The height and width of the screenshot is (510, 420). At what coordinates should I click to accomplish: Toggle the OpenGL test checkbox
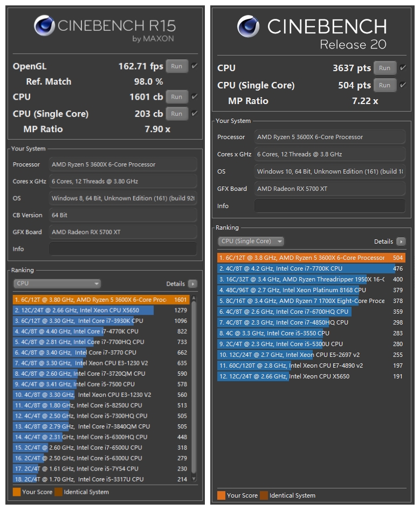click(x=194, y=66)
